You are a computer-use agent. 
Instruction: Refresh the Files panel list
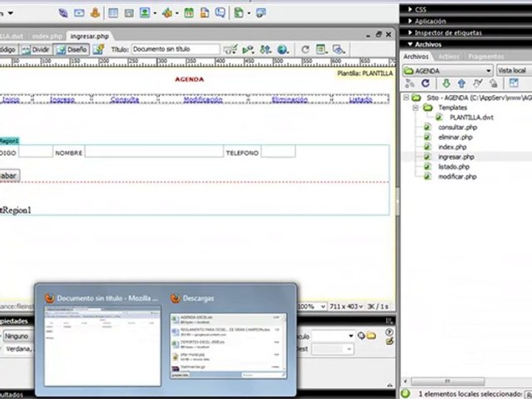tap(426, 83)
